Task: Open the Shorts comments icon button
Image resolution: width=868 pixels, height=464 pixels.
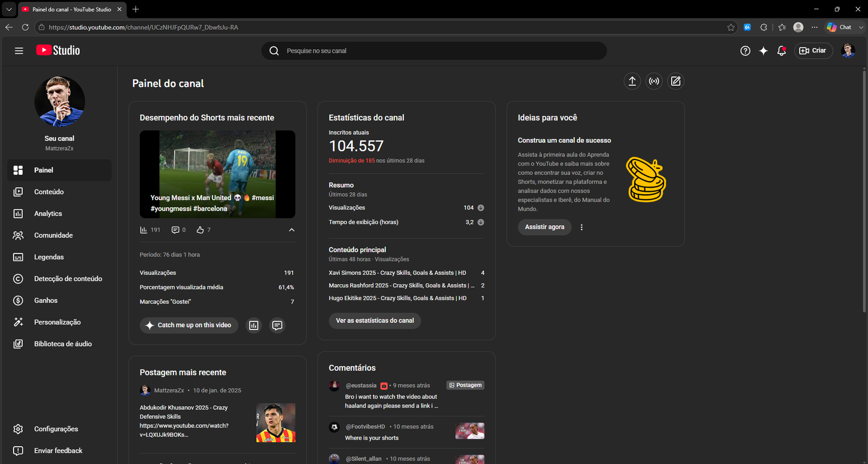Action: point(277,325)
